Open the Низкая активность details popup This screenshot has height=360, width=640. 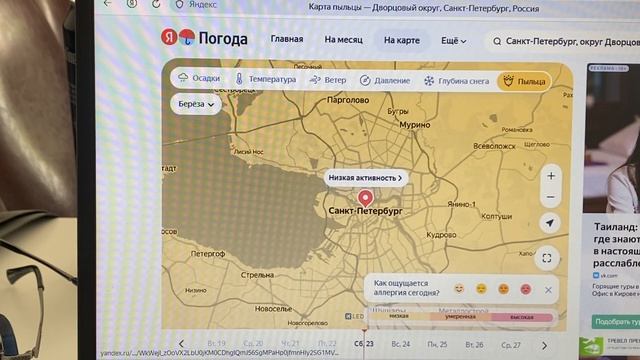365,178
